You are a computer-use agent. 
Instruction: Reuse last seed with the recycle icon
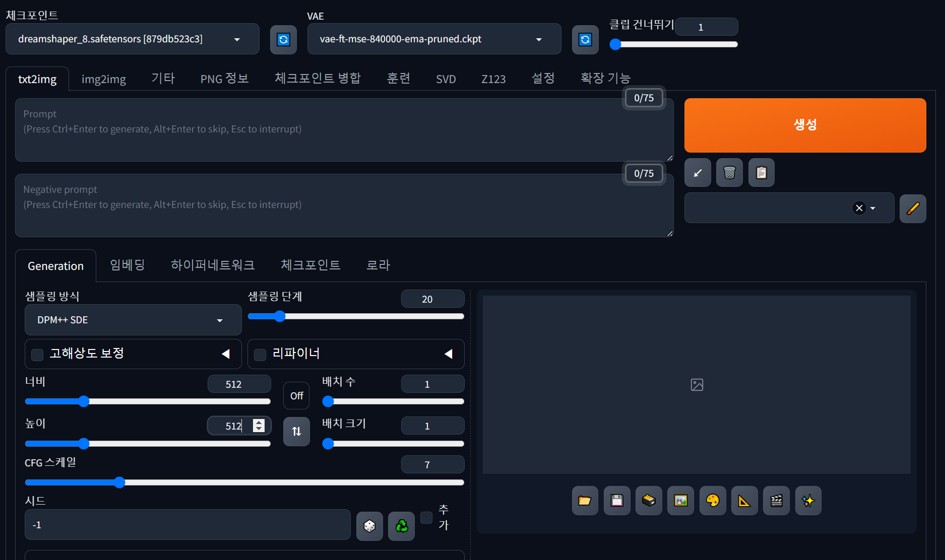tap(401, 526)
